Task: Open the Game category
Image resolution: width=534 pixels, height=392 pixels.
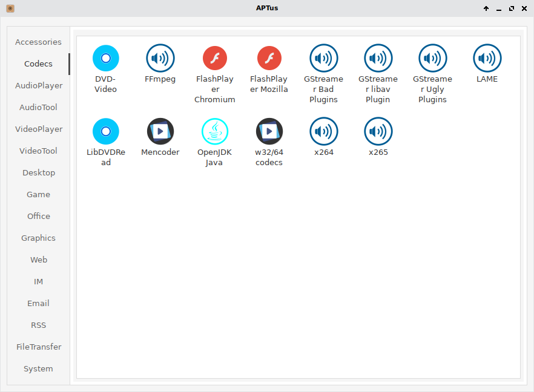Action: tap(39, 194)
